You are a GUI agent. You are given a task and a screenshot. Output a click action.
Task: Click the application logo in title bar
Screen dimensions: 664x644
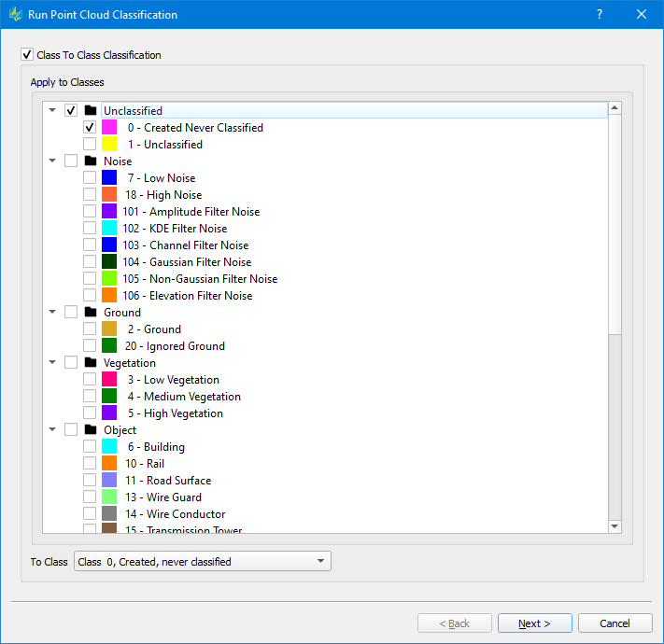(16, 15)
